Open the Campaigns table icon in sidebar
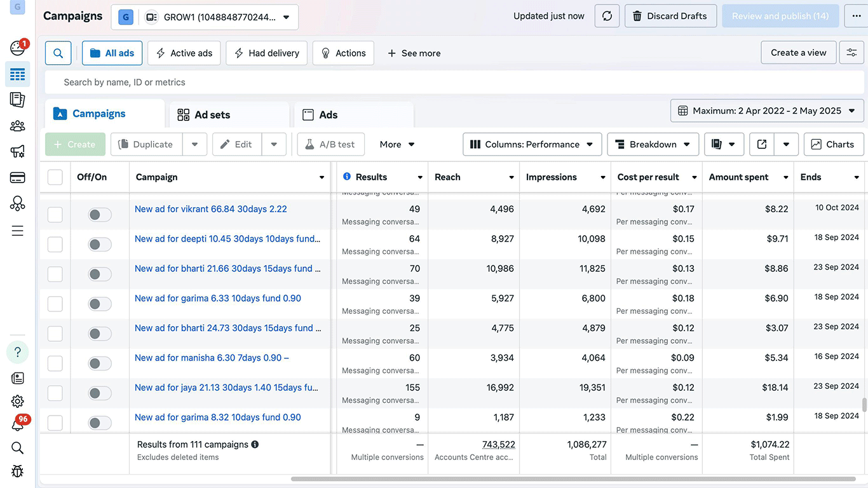The width and height of the screenshot is (868, 488). coord(18,74)
